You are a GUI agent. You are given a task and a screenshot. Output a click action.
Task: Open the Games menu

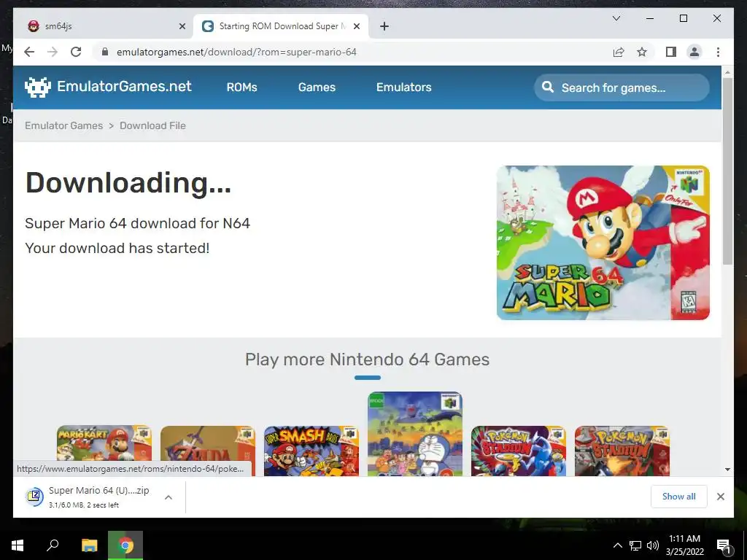[x=317, y=87]
